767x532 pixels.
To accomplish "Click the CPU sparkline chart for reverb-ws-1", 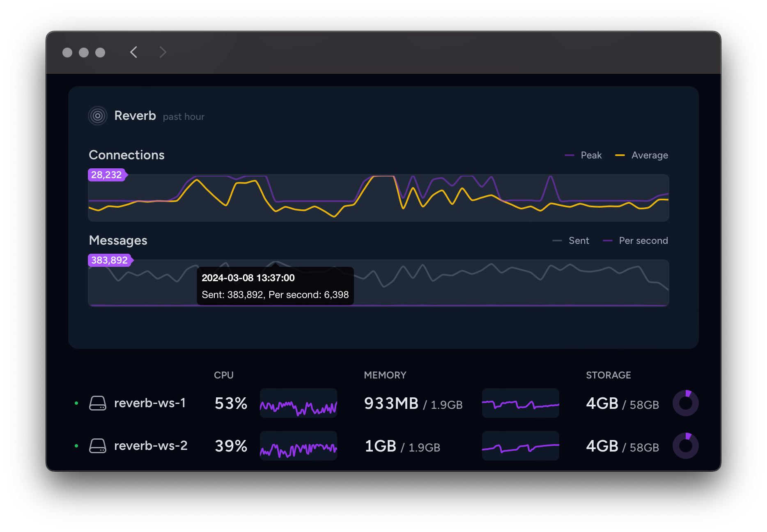I will 299,404.
